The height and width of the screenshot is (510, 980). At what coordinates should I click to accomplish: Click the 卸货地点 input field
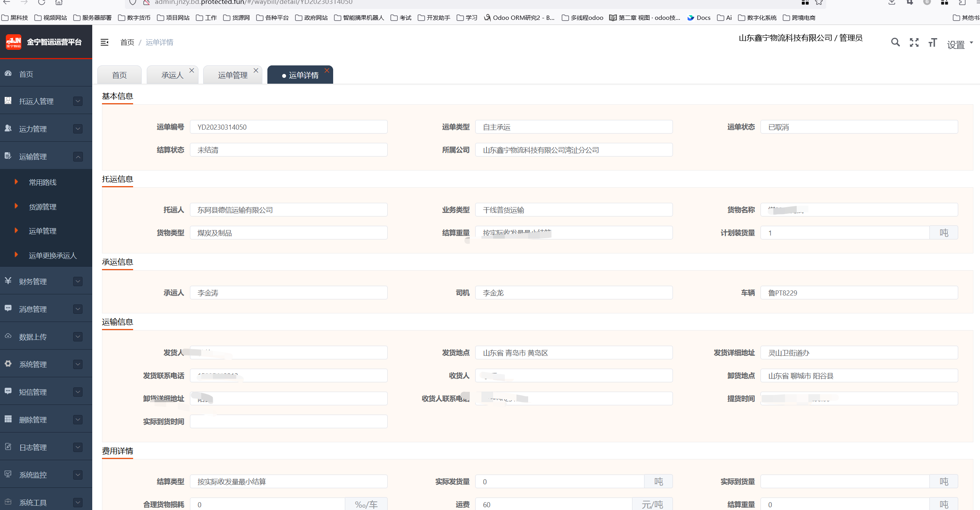pos(859,376)
